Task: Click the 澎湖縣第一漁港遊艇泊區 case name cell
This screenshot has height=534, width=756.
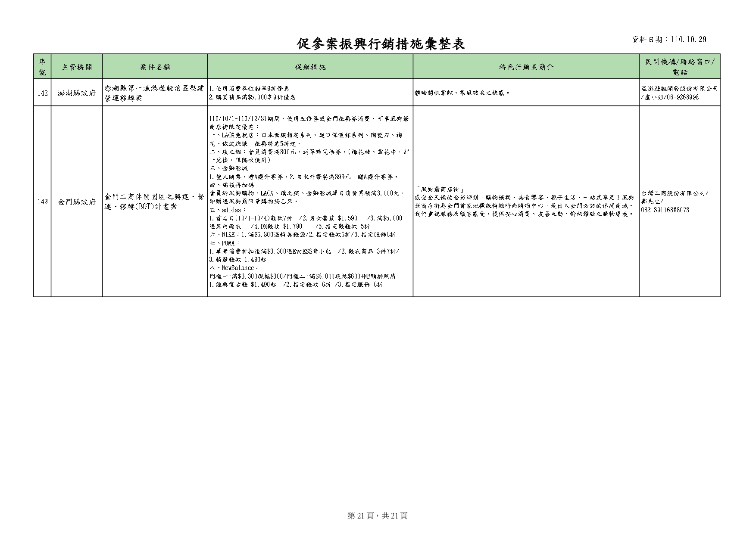Action: click(x=155, y=93)
